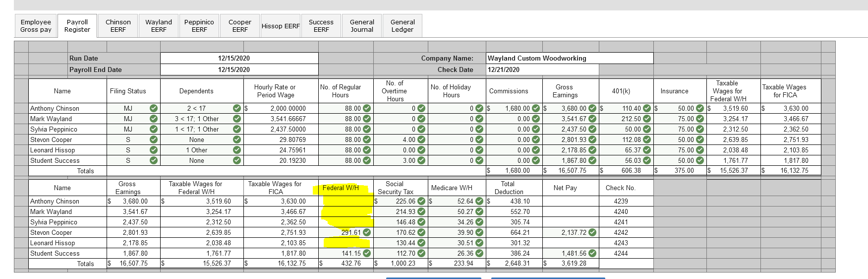Click check mark beside Social Security tax 112.70
Screen dimensions: 868x279
421,253
